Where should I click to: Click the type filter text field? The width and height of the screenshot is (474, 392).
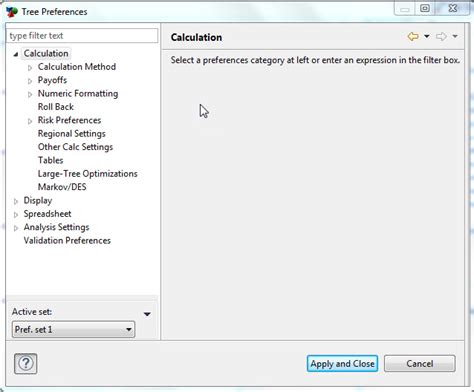click(x=82, y=36)
